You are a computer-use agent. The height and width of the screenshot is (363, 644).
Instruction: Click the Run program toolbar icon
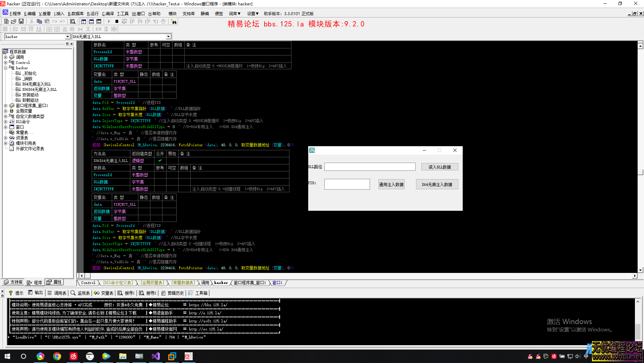[109, 21]
